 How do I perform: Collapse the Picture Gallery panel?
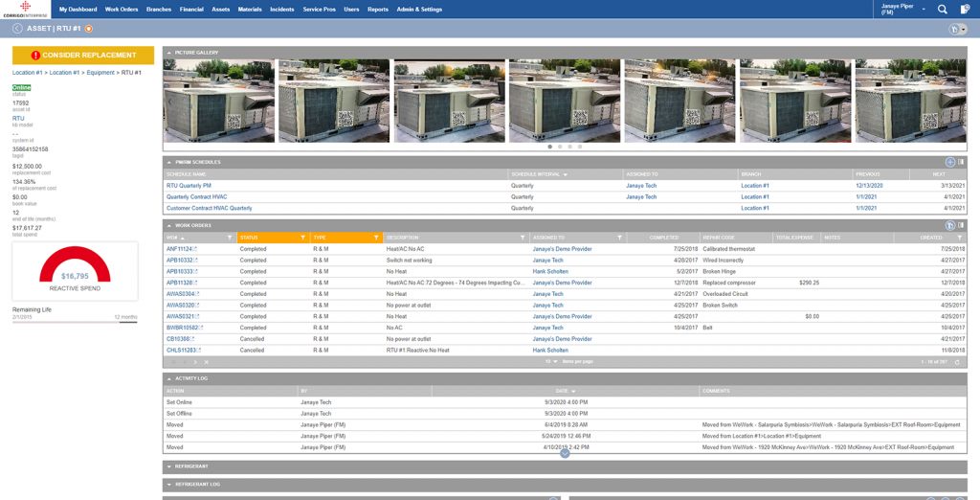(x=169, y=53)
